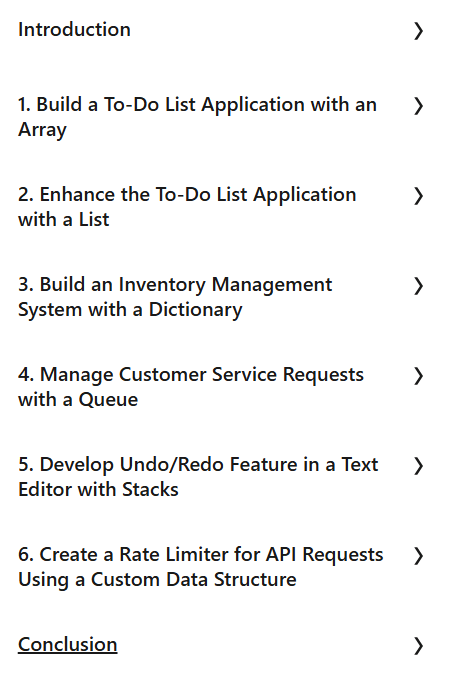
Task: Expand the Conclusion chevron arrow
Action: [418, 646]
